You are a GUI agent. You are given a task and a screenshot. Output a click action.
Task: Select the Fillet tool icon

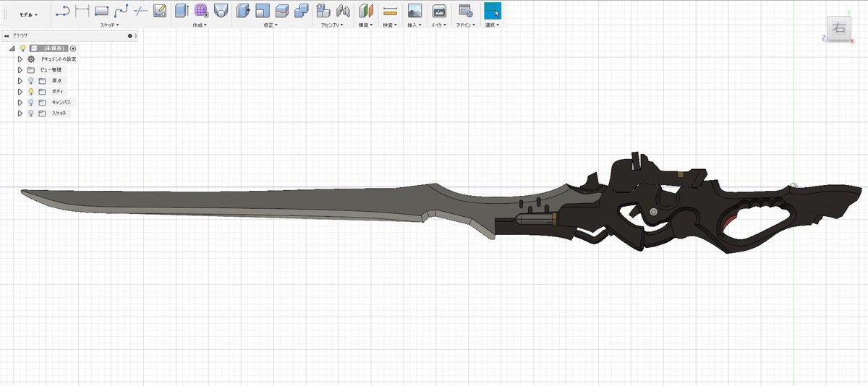(x=263, y=10)
